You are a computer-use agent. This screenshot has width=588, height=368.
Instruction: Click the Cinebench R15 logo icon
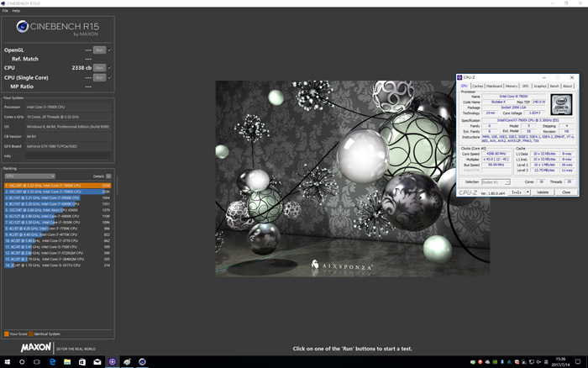(x=23, y=26)
